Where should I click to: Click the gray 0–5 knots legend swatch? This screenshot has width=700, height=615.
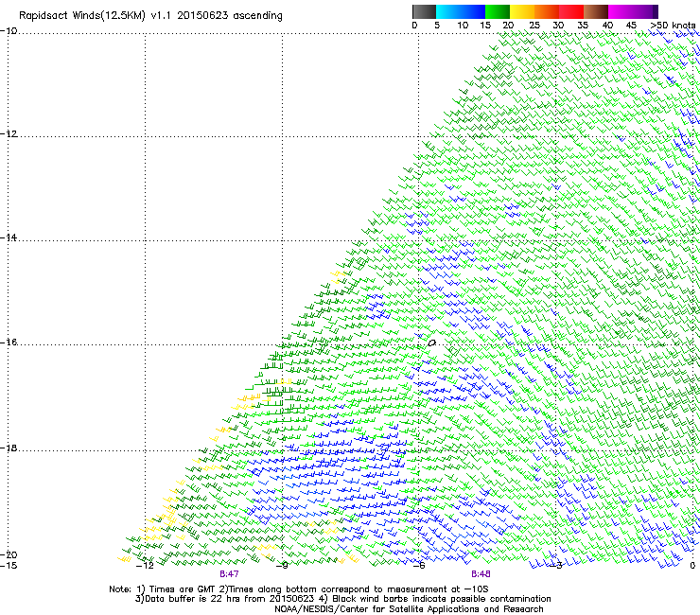click(424, 11)
